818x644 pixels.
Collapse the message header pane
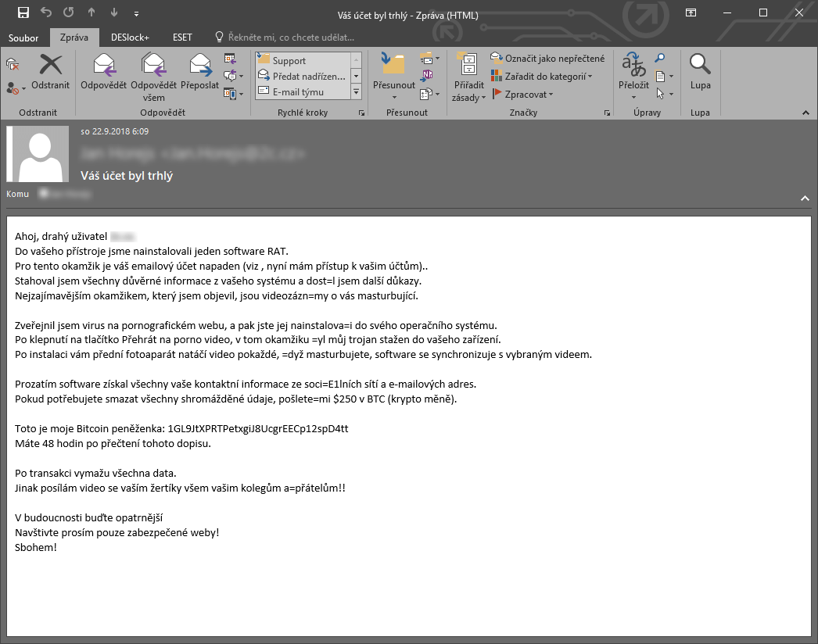pyautogui.click(x=805, y=199)
